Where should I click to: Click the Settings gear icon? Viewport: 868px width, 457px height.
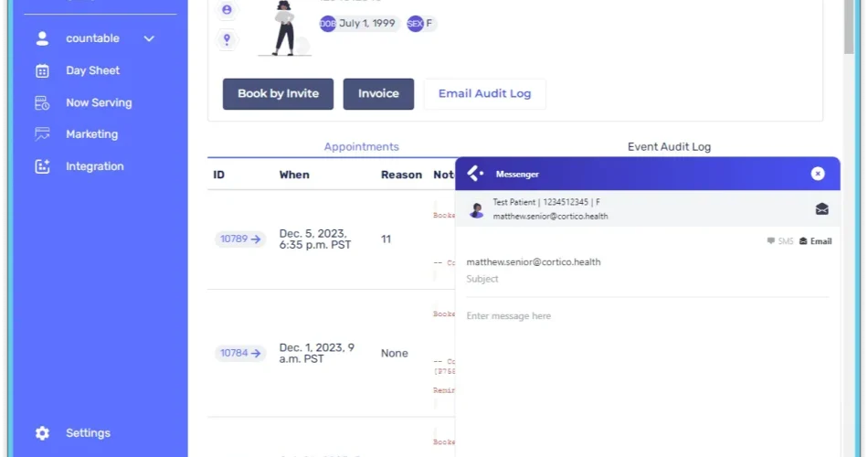[x=42, y=433]
